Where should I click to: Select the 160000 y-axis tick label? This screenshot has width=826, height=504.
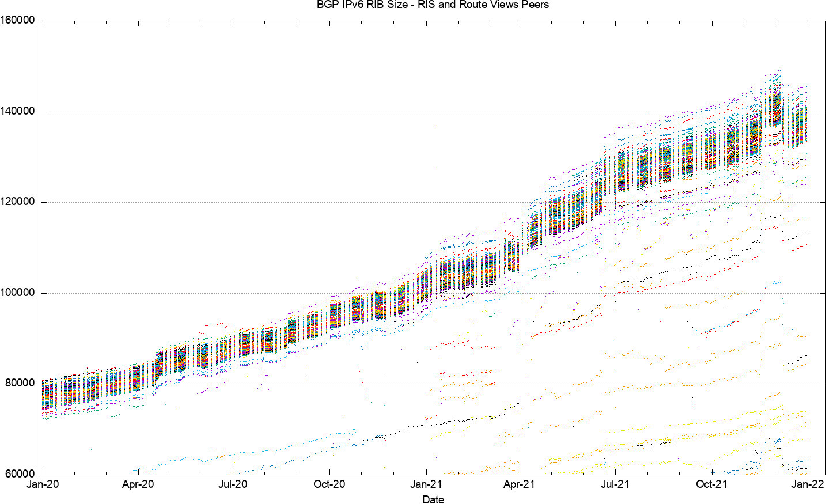pyautogui.click(x=17, y=21)
